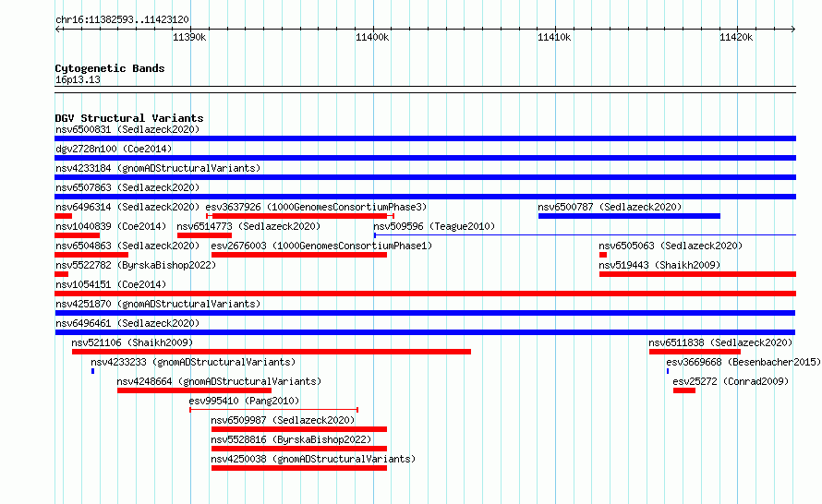The image size is (822, 504).
Task: Click the 11400k ruler tick label
Action: coord(372,37)
